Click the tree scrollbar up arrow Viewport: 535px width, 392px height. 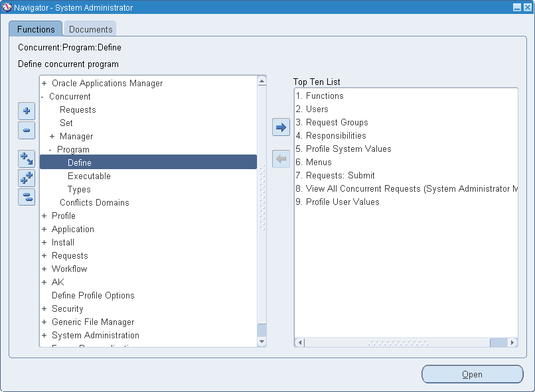coord(262,81)
